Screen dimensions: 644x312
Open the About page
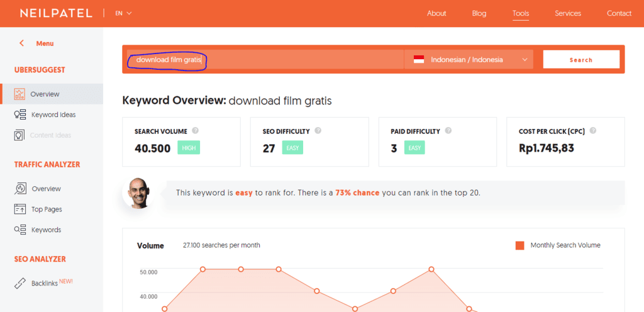pyautogui.click(x=436, y=13)
